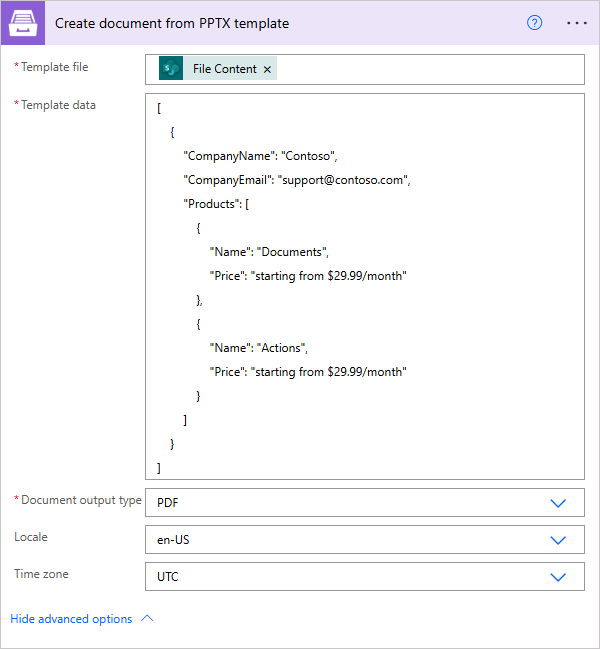600x649 pixels.
Task: Click the PDF output type value
Action: pyautogui.click(x=168, y=503)
